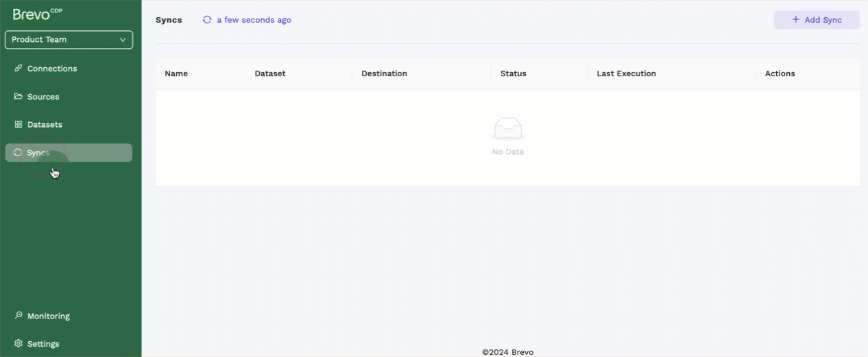Click the "a few seconds ago" refresh text
The image size is (868, 357).
pos(254,20)
